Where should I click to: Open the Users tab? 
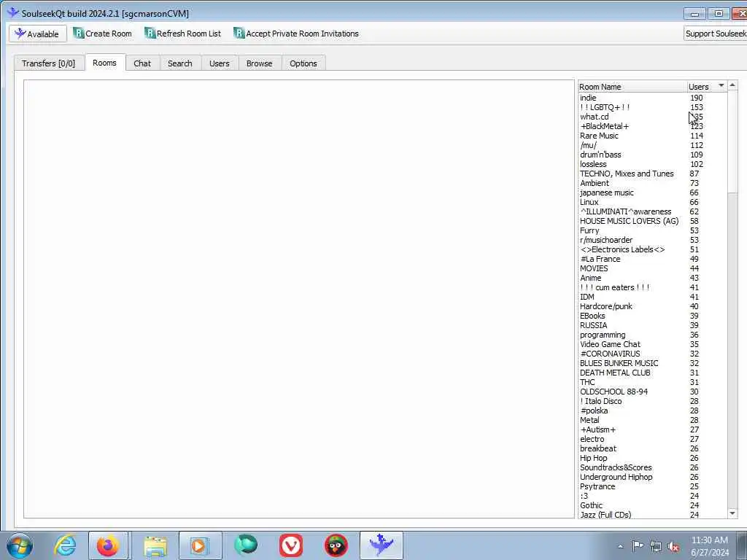[x=219, y=63]
